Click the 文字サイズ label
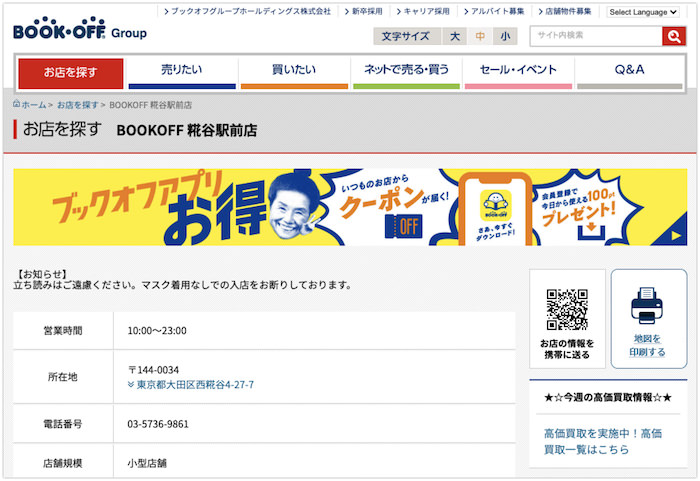The image size is (700, 481). pyautogui.click(x=405, y=36)
